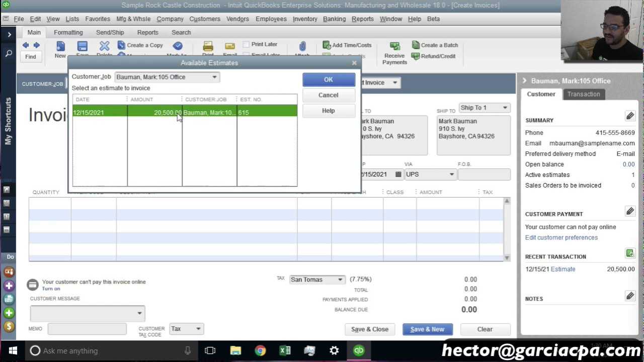Switch to the Formatting ribbon tab
644x362 pixels.
point(68,32)
